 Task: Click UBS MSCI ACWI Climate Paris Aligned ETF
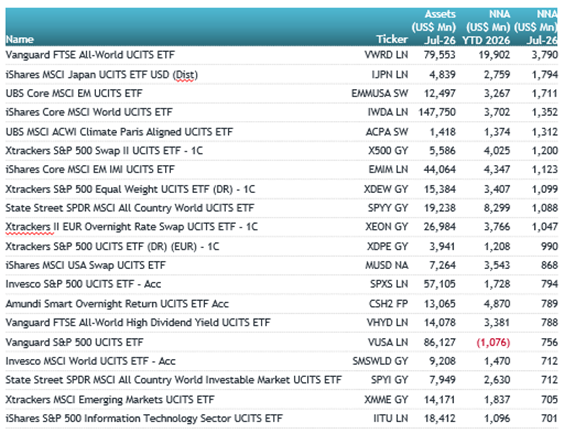(x=119, y=132)
